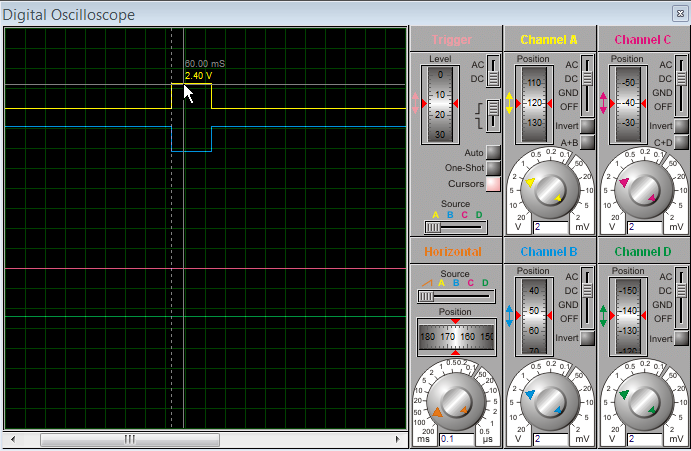Click Horizontal fine orange pointer
691x451 pixels.
(464, 410)
